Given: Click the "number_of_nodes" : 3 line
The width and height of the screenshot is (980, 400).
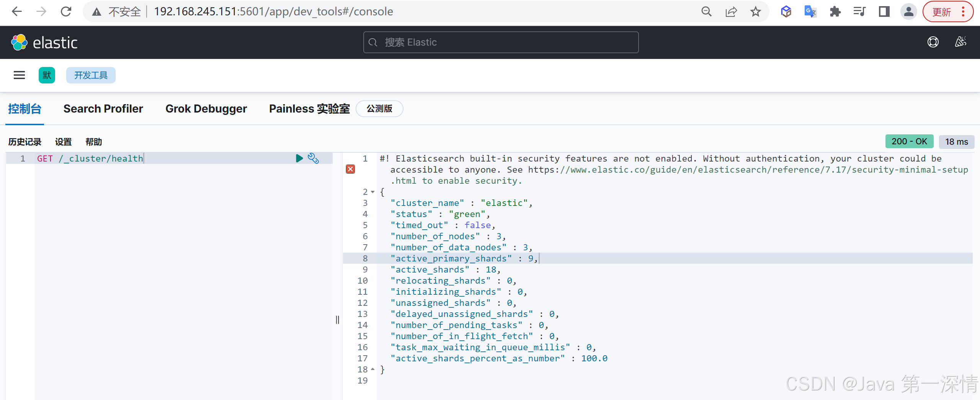Looking at the screenshot, I should tap(448, 236).
